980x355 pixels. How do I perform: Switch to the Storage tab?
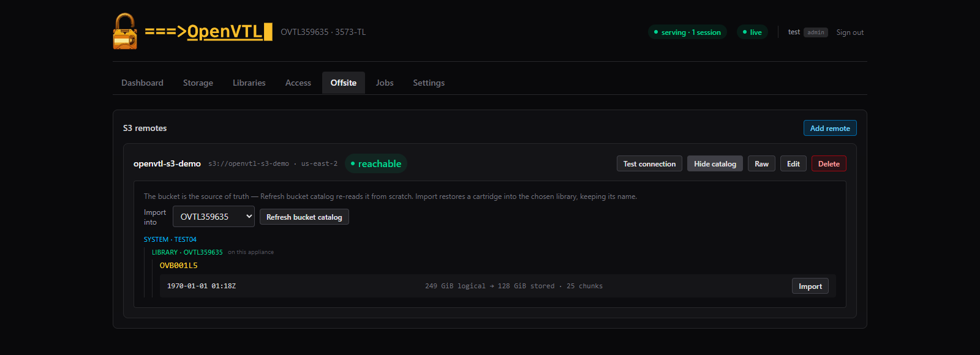(x=198, y=83)
